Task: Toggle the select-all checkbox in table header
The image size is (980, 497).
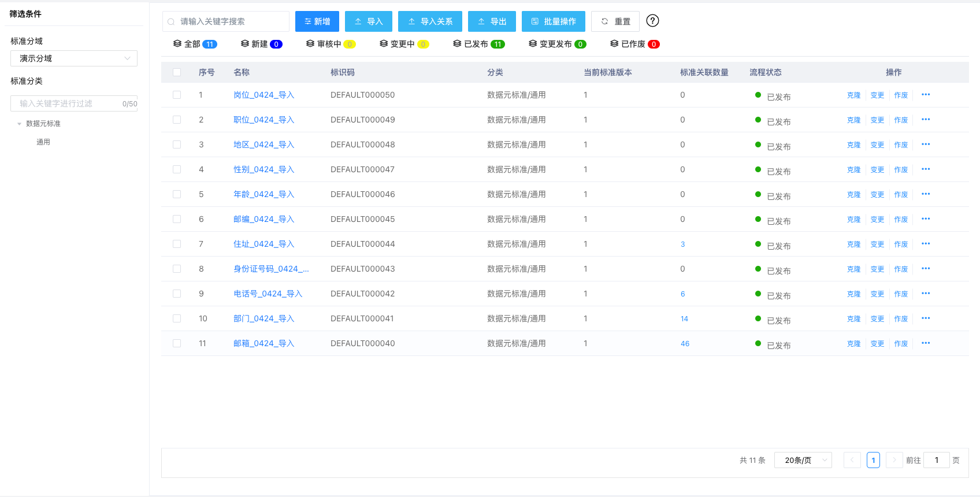Action: pyautogui.click(x=177, y=72)
